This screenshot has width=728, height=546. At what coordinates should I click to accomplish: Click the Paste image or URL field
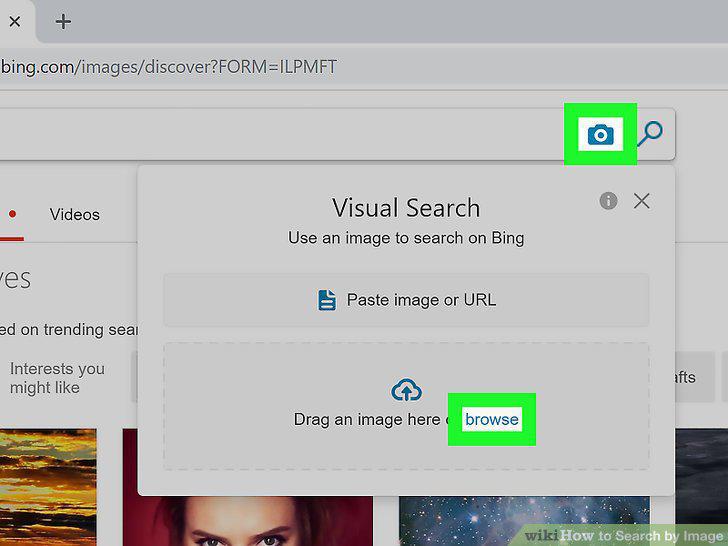tap(406, 300)
